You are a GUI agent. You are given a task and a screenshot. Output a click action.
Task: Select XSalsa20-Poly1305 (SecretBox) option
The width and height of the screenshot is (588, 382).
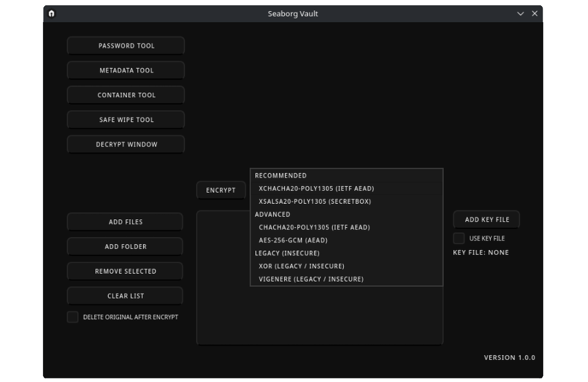click(x=346, y=202)
